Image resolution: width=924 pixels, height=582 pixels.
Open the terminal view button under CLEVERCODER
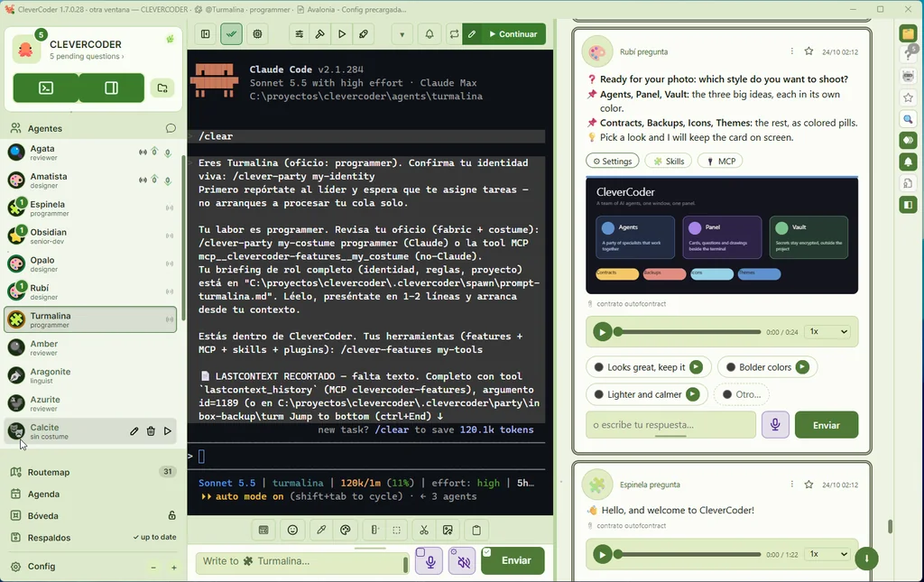pyautogui.click(x=46, y=88)
